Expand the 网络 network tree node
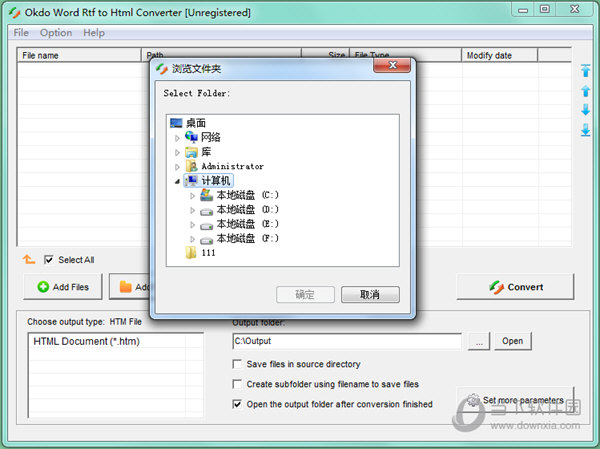 (x=177, y=138)
